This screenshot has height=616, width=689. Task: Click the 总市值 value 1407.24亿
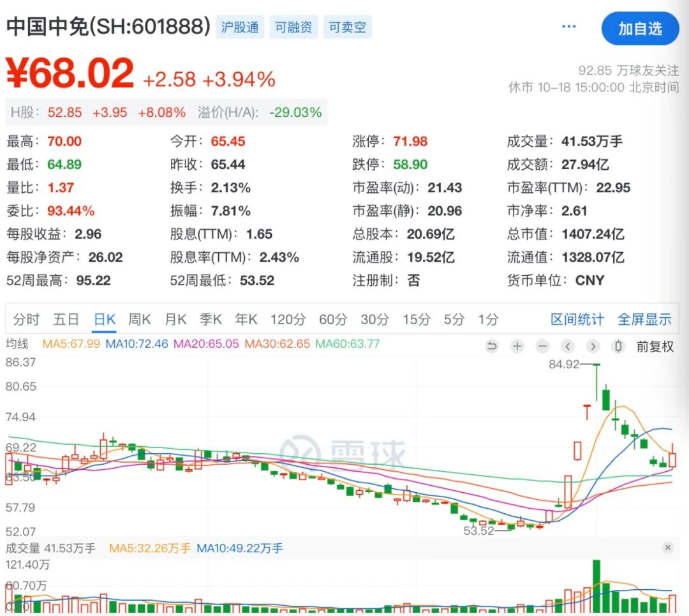pyautogui.click(x=593, y=234)
